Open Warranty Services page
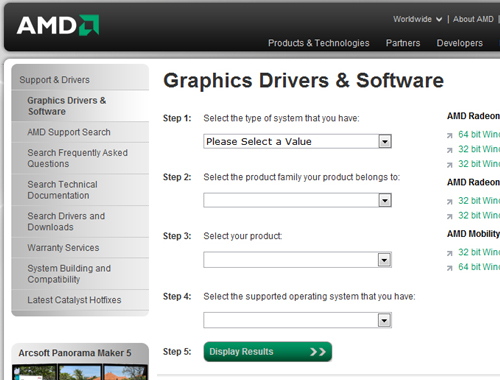The image size is (500, 380). pos(80,248)
